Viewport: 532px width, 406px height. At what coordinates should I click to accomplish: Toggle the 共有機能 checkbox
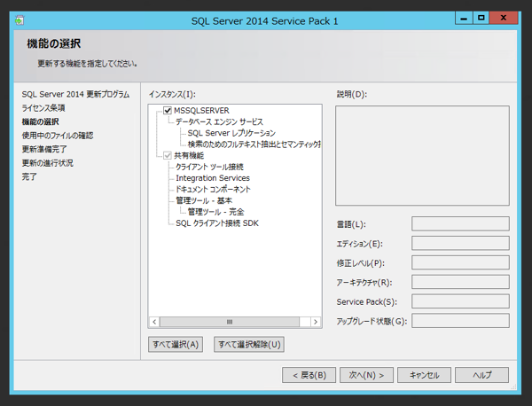[x=168, y=155]
